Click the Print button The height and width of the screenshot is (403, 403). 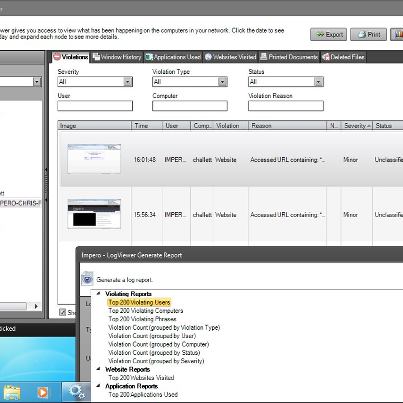tap(369, 34)
